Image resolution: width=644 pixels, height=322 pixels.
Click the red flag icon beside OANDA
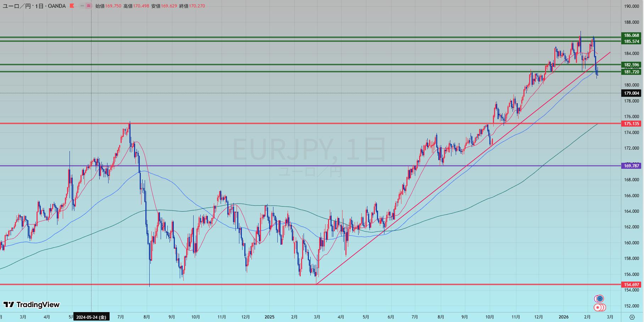[x=72, y=6]
